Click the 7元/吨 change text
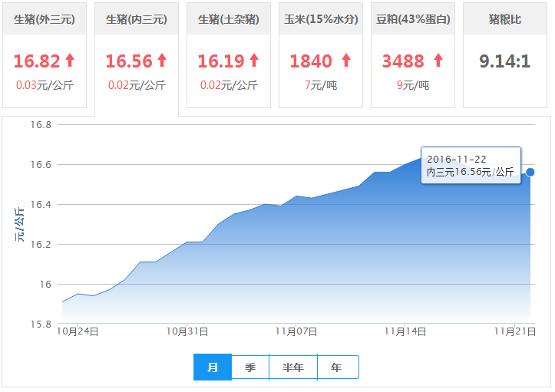Screen dimensions: 555x392 (x=321, y=85)
